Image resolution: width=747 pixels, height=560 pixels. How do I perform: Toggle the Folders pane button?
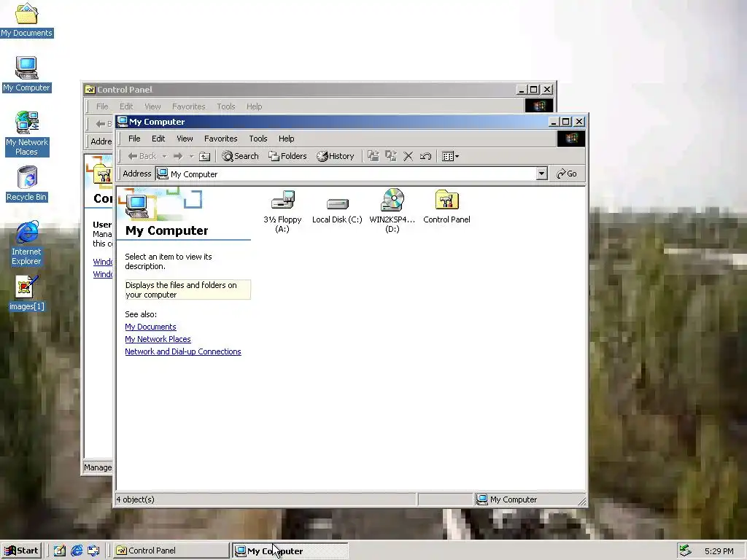click(287, 156)
